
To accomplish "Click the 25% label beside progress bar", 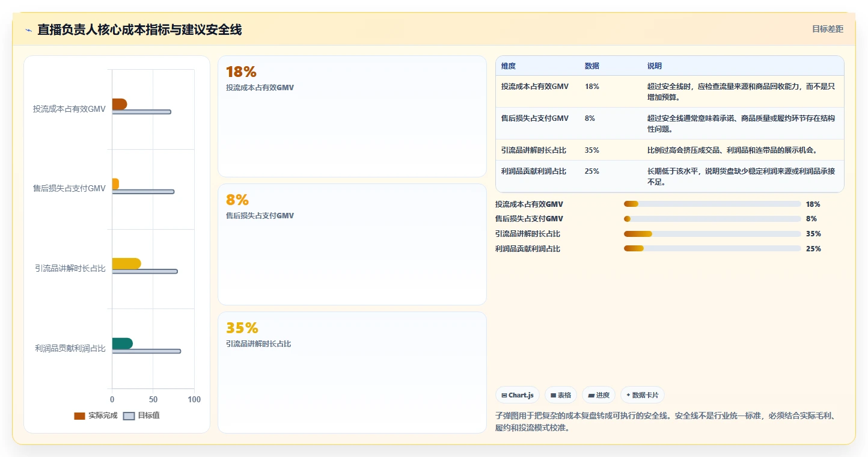I will point(813,249).
